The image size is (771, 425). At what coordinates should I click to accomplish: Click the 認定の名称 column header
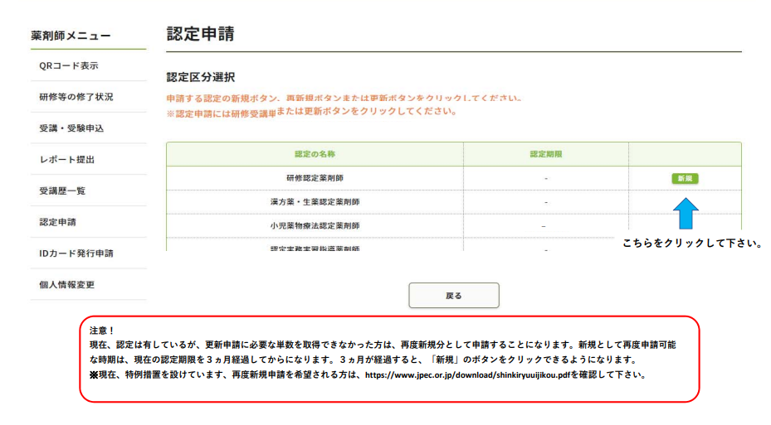click(314, 154)
